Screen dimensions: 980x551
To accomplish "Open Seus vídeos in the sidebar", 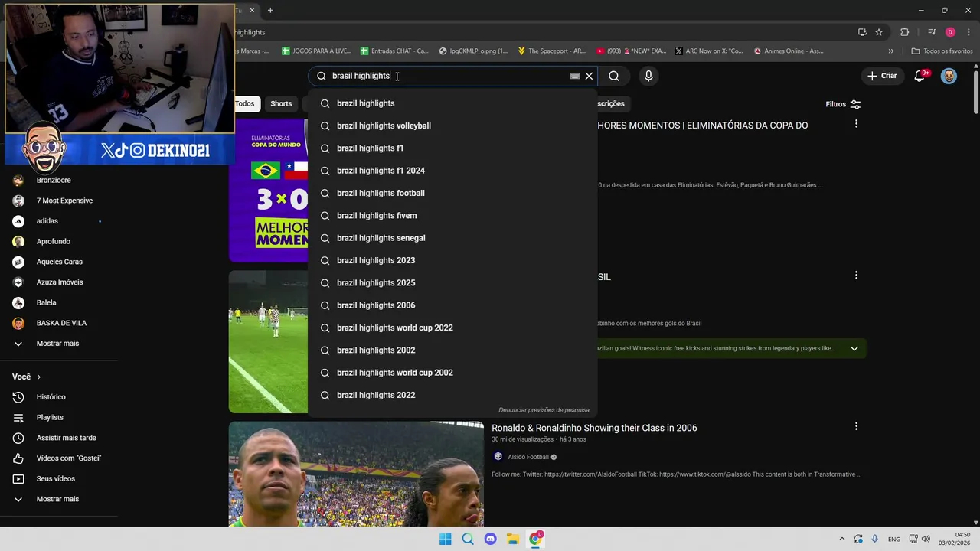I will coord(56,478).
